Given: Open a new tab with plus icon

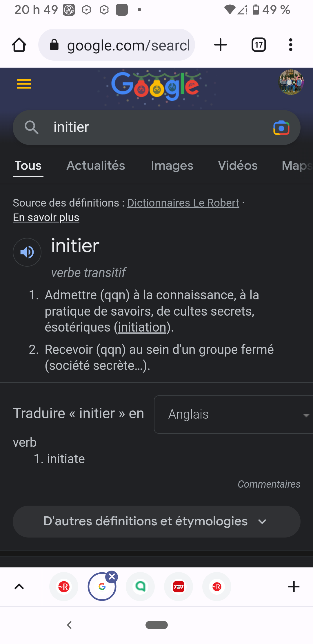Looking at the screenshot, I should 220,45.
